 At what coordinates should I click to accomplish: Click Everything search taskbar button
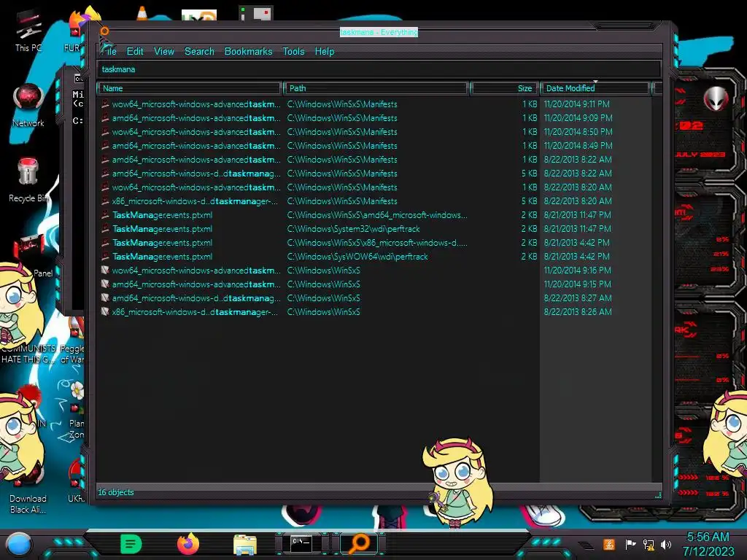point(359,544)
